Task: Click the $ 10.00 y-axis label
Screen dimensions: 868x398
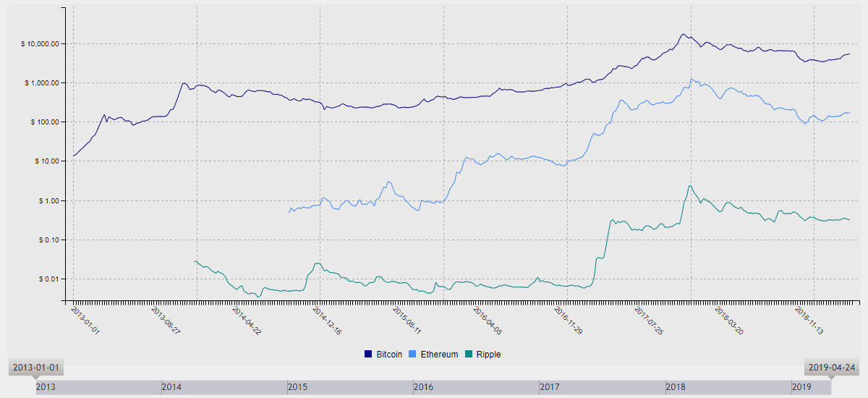Action: (x=46, y=161)
